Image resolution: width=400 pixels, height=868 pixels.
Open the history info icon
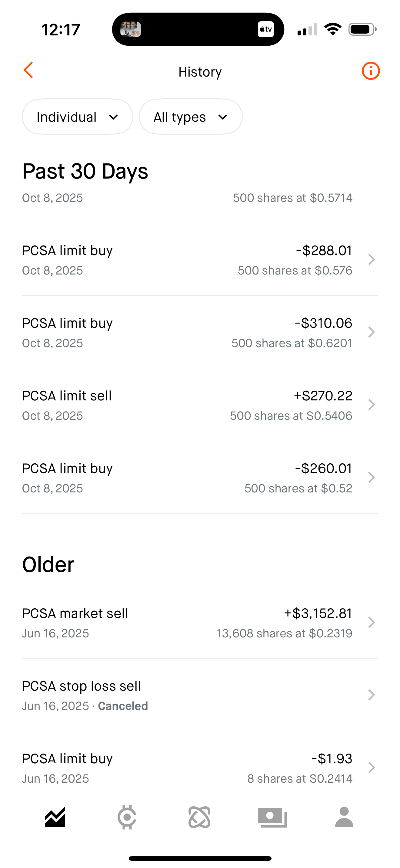370,71
